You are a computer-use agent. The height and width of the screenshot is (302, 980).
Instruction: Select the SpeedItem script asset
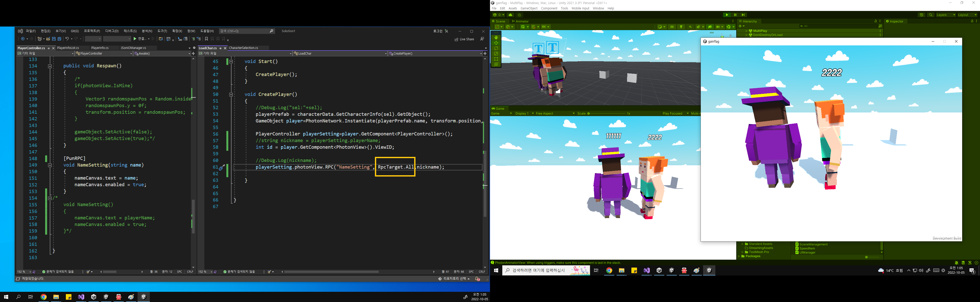(805, 248)
